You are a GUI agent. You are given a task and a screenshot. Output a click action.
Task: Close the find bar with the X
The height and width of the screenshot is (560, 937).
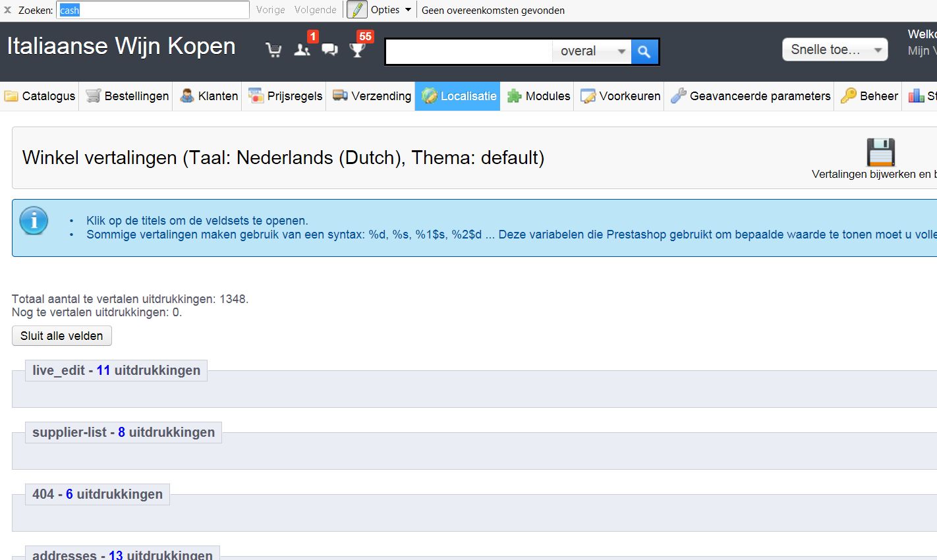pyautogui.click(x=8, y=10)
